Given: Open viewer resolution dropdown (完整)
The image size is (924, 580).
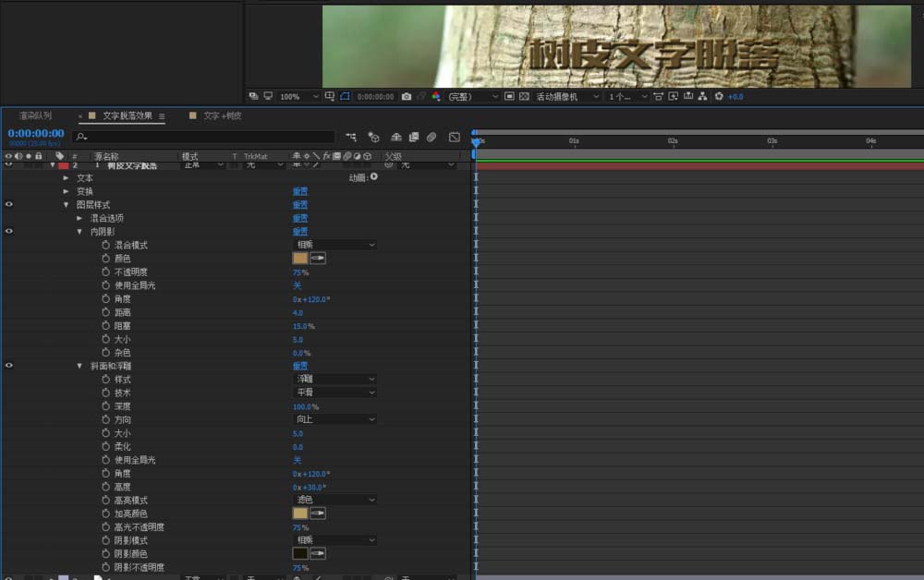Looking at the screenshot, I should (472, 97).
